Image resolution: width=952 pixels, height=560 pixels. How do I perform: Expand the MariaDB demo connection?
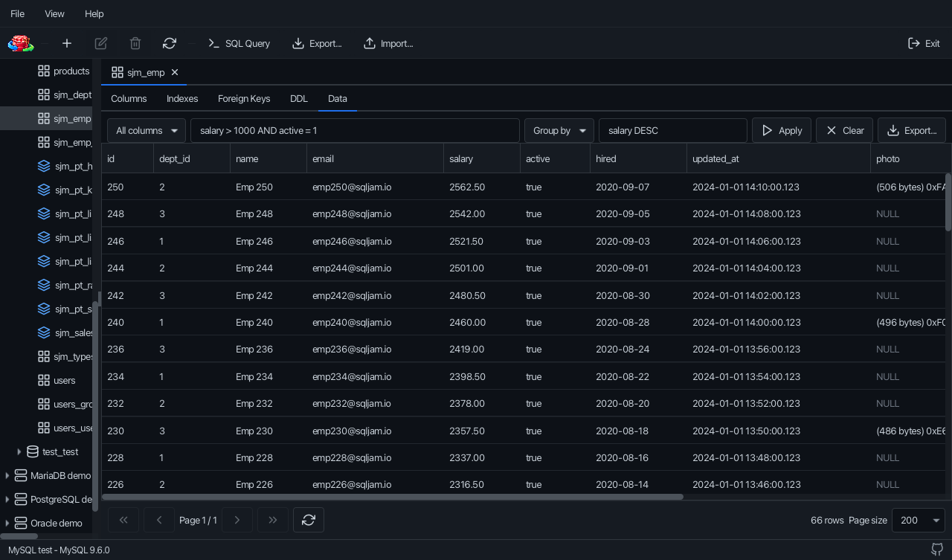tap(7, 475)
